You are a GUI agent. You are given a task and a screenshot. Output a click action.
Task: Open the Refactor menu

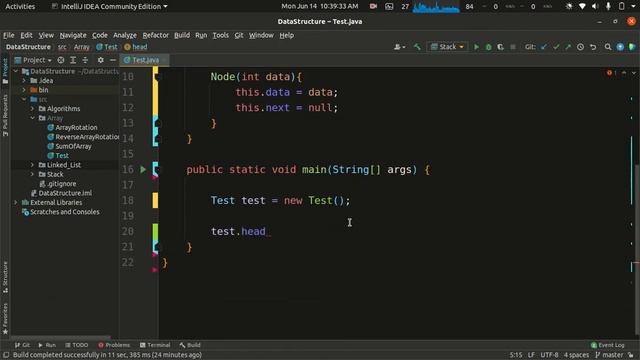click(x=156, y=35)
